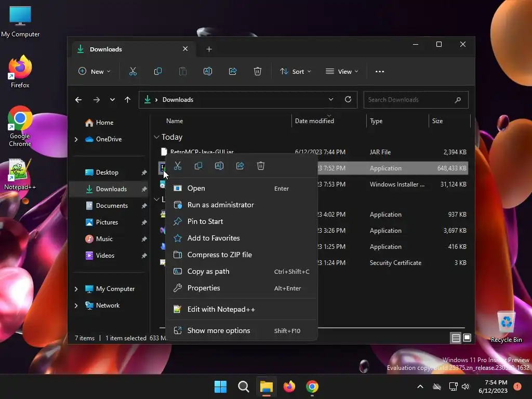Image resolution: width=532 pixels, height=399 pixels.
Task: Collapse the Today group
Action: pyautogui.click(x=156, y=137)
